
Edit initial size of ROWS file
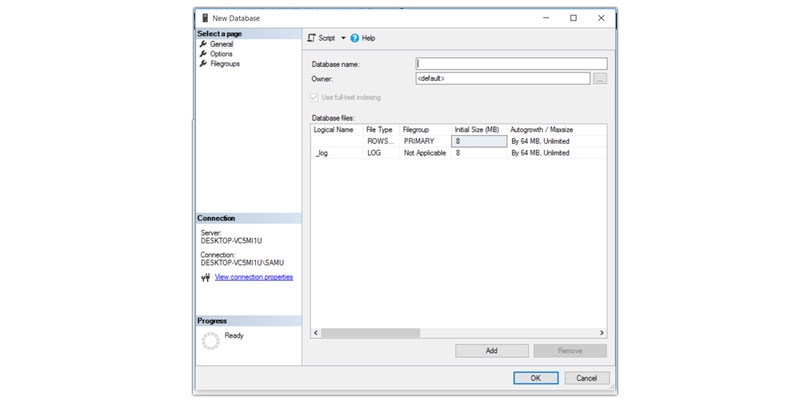[x=480, y=141]
